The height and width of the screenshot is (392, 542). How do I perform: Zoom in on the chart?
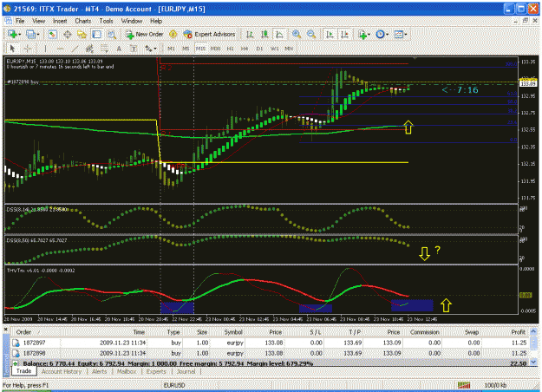(297, 34)
